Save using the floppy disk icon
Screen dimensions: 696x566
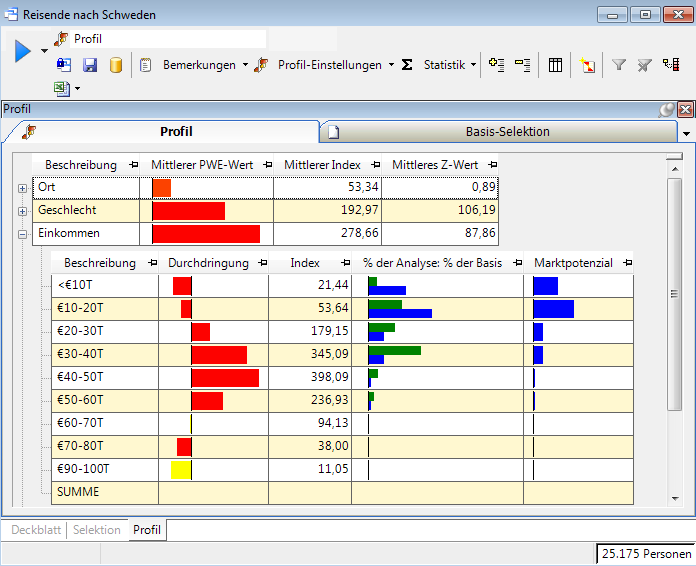point(90,65)
